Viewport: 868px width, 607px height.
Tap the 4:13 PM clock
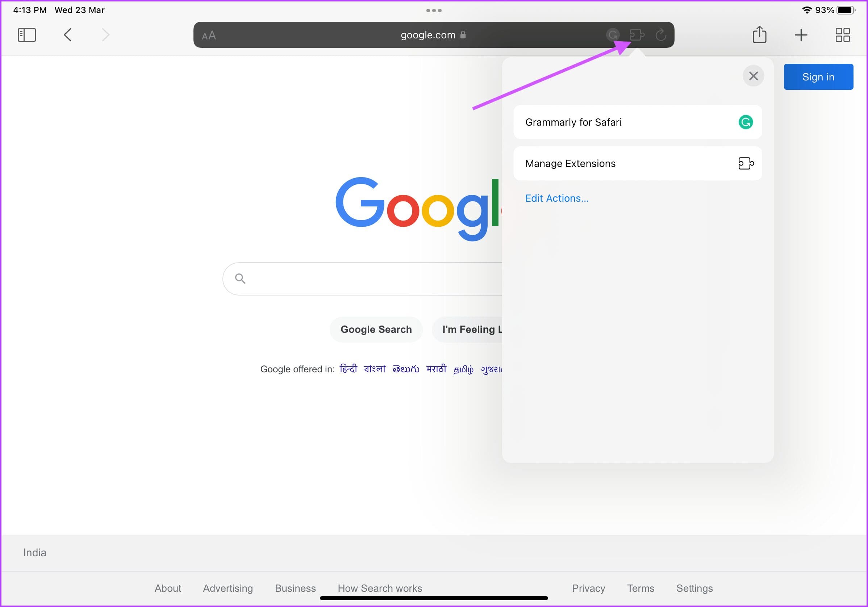pyautogui.click(x=30, y=10)
